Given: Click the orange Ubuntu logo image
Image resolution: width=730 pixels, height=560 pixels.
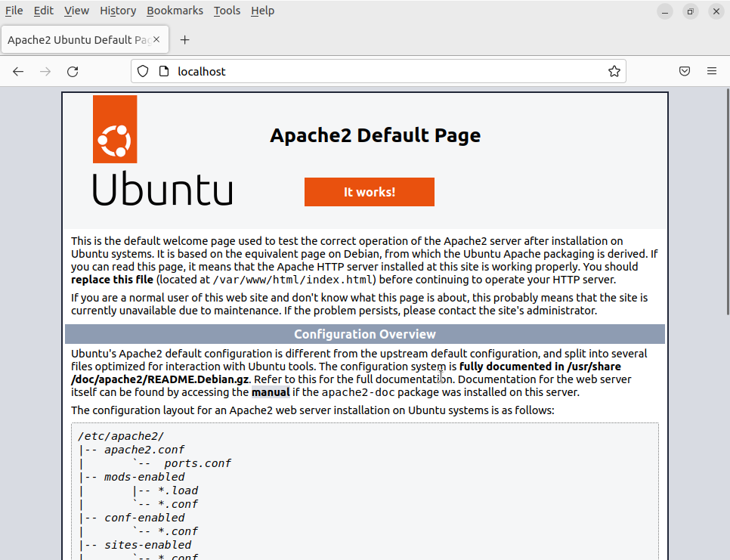Looking at the screenshot, I should 115,129.
